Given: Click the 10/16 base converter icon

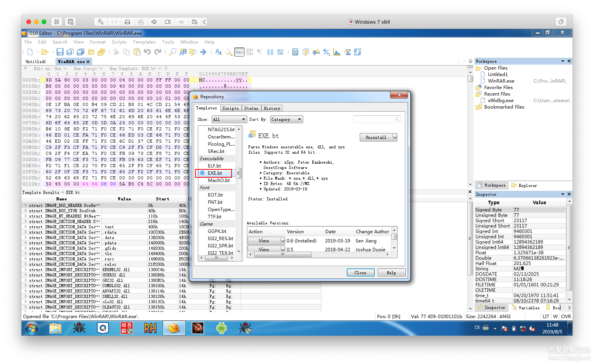Looking at the screenshot, I should point(357,52).
